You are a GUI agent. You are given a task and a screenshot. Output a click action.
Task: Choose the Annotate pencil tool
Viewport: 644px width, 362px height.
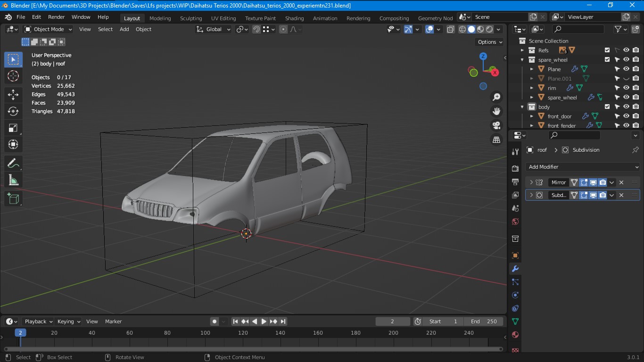coord(13,164)
